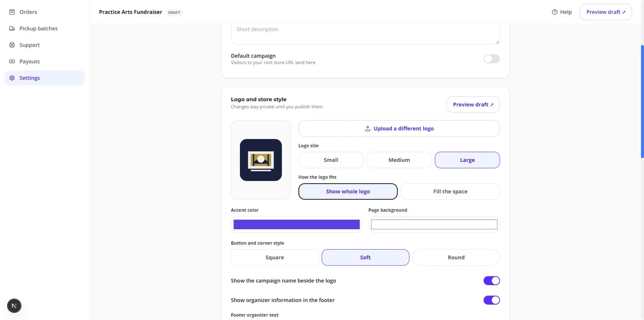
Task: Click Preview draft in top header
Action: coord(606,12)
